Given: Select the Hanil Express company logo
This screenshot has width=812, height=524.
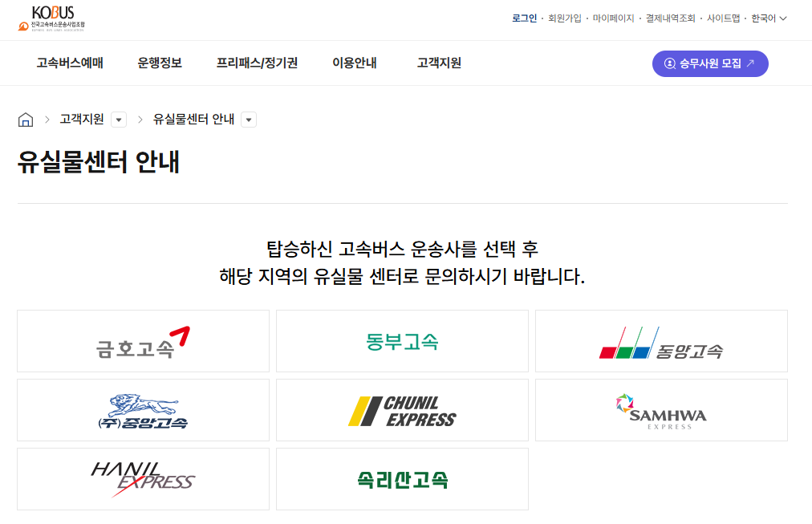Looking at the screenshot, I should 142,478.
